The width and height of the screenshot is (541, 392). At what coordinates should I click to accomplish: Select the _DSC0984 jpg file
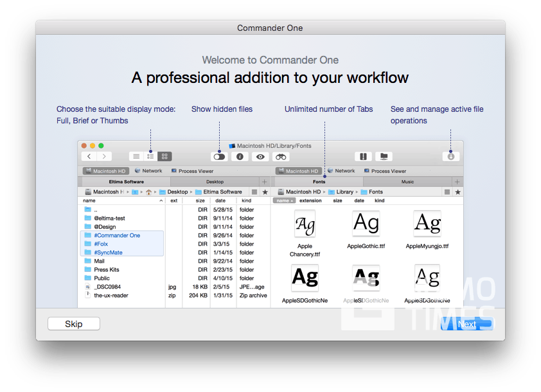(175, 287)
